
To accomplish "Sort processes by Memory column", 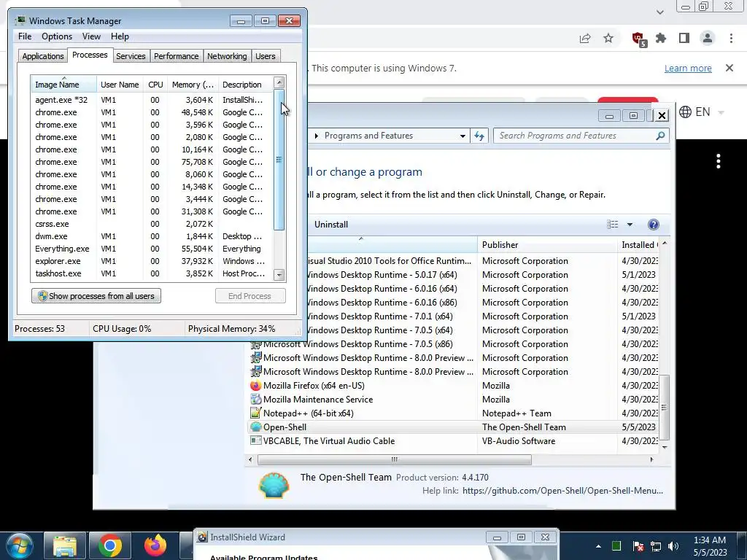I will [x=193, y=85].
